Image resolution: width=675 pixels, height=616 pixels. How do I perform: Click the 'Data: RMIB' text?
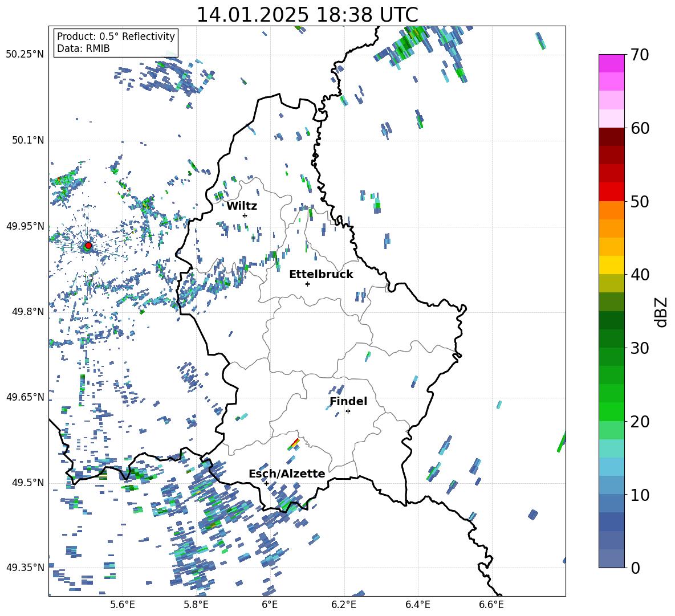[83, 48]
